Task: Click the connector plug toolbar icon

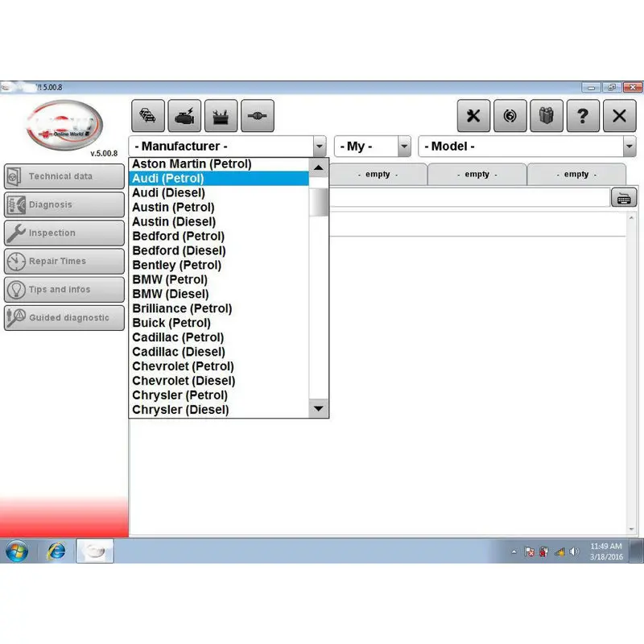Action: [x=258, y=116]
